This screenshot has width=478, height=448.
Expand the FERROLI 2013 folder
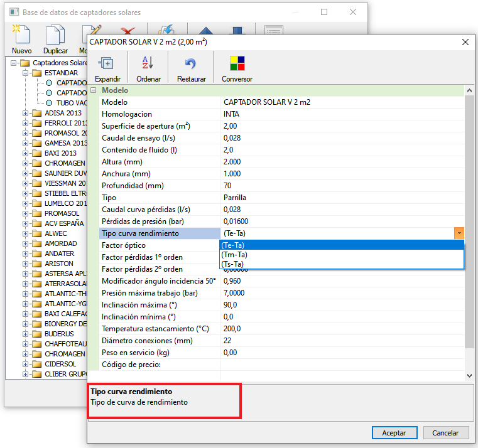25,124
